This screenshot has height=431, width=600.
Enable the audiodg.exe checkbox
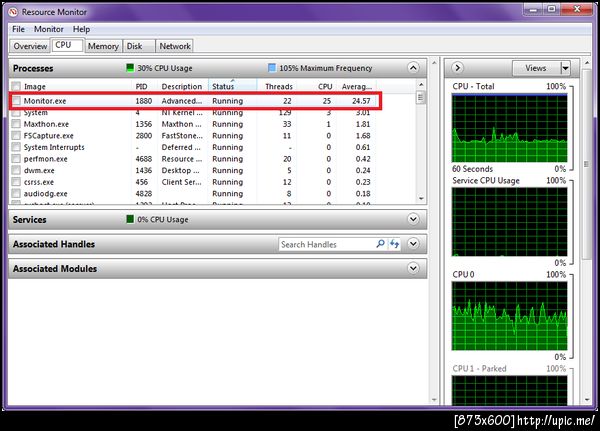pos(16,193)
